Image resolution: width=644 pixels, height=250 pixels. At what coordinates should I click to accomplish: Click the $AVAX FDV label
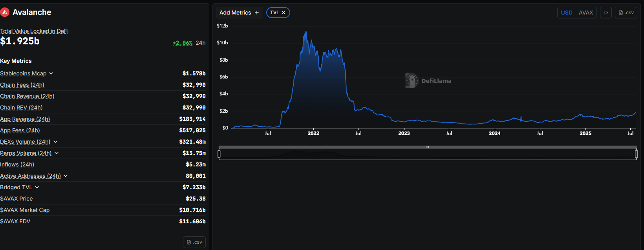coord(15,221)
